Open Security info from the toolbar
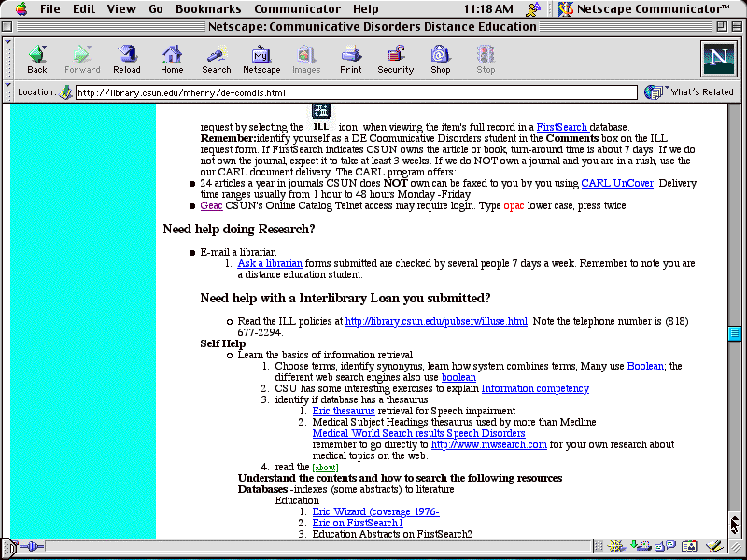 (395, 60)
